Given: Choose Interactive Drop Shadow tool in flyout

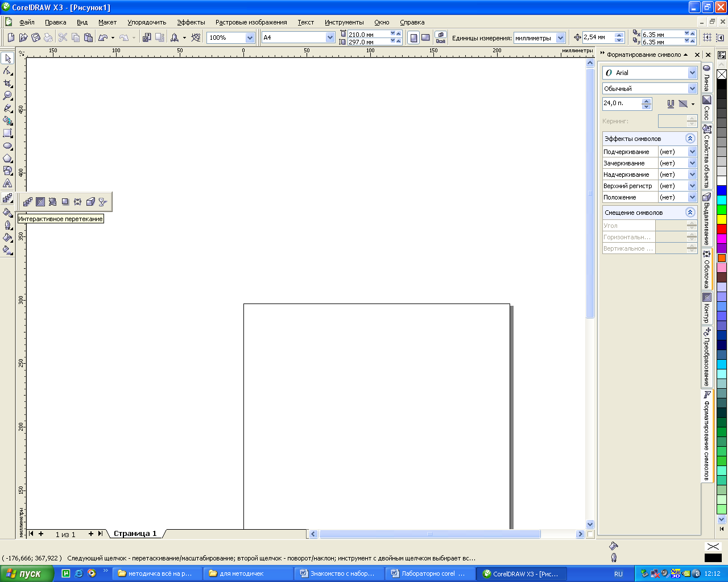Looking at the screenshot, I should point(65,202).
